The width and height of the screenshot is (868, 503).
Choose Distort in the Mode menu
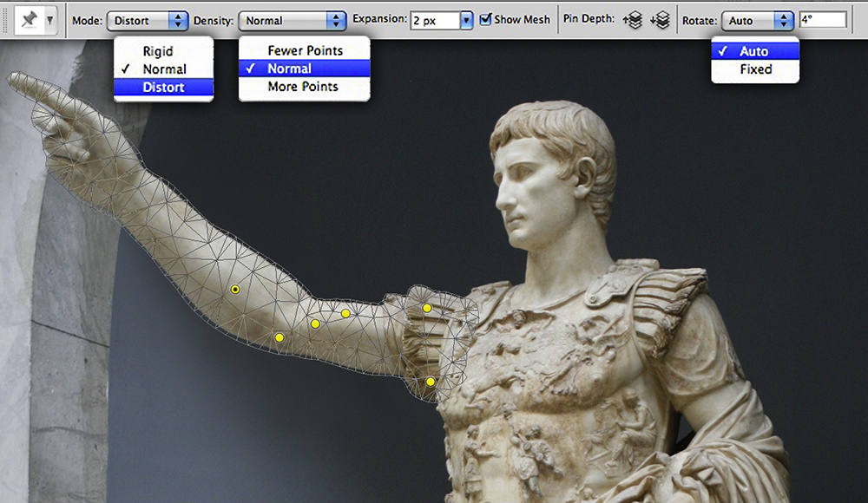(163, 88)
